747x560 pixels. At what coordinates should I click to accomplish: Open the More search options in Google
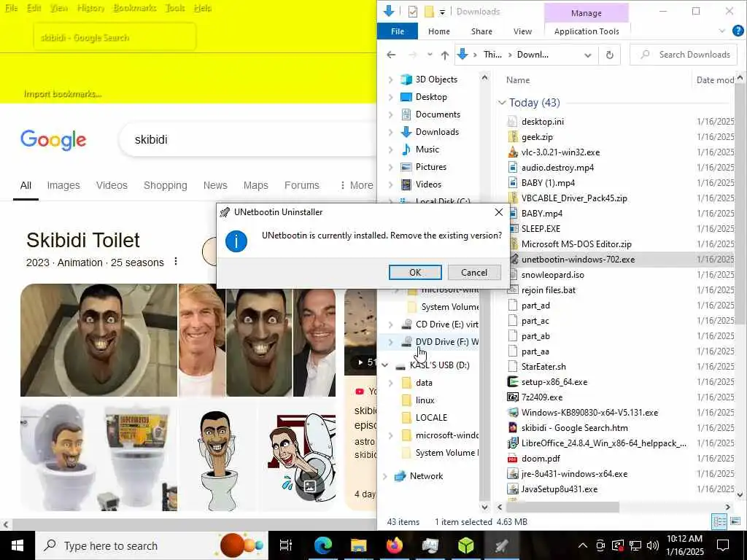(x=356, y=186)
